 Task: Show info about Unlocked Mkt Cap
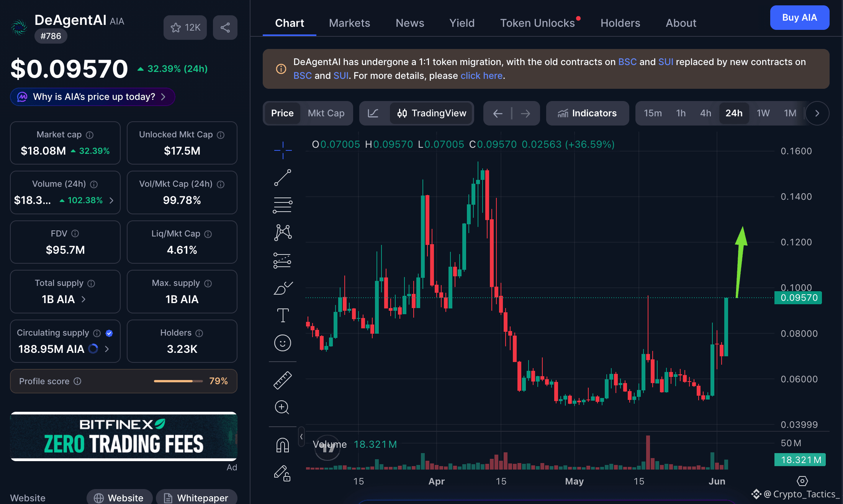tap(221, 135)
